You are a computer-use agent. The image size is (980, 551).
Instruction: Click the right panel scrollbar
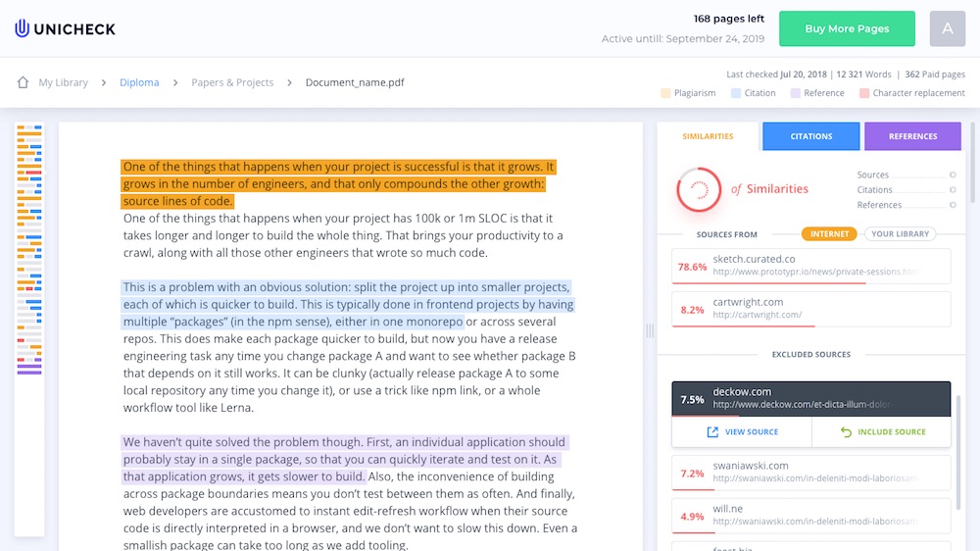pyautogui.click(x=972, y=163)
